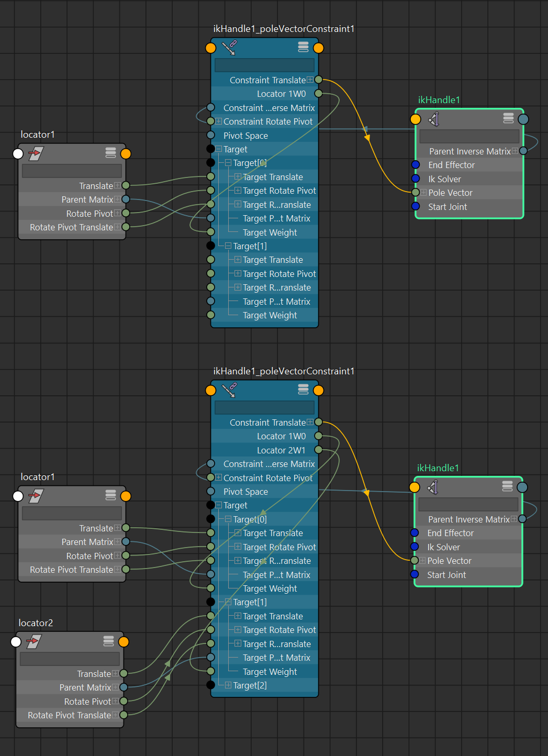The height and width of the screenshot is (756, 548).
Task: Select the locator2 node title
Action: [36, 623]
